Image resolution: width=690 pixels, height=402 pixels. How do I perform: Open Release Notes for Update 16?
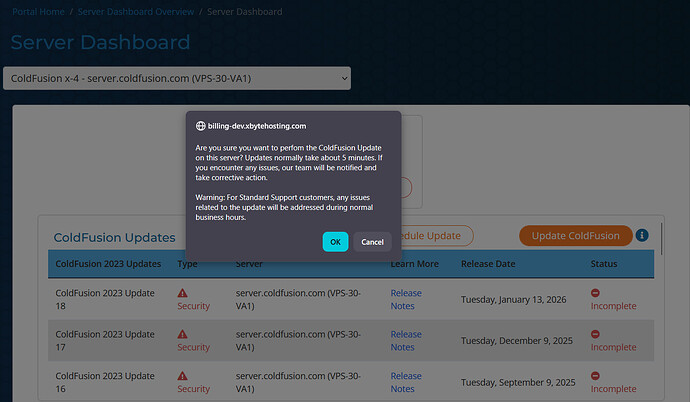point(405,382)
